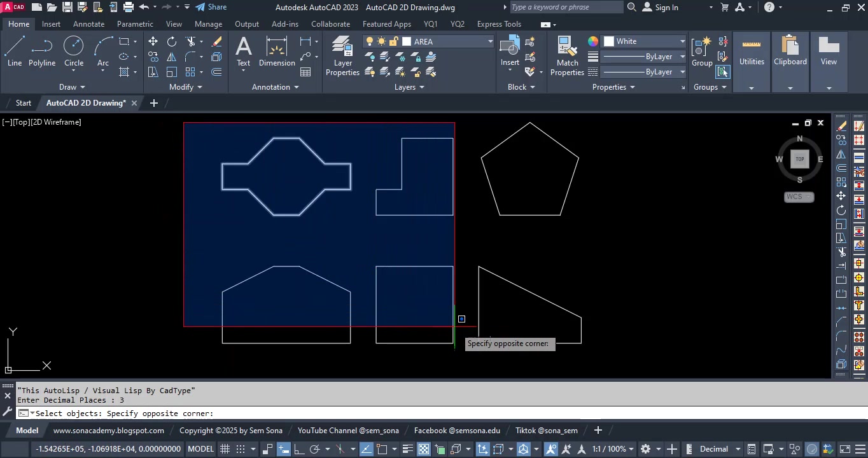This screenshot has height=458, width=868.
Task: Select the Arc tool
Action: click(103, 51)
